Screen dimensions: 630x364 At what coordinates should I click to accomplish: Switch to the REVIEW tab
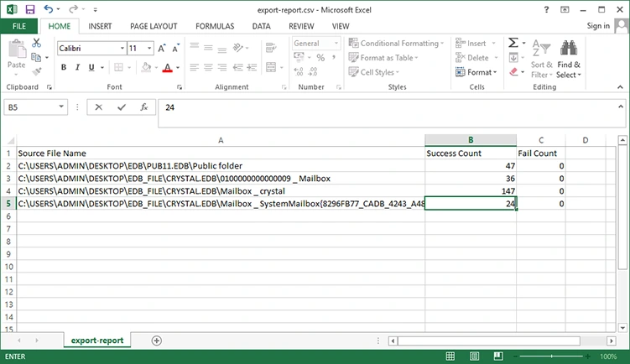coord(301,27)
